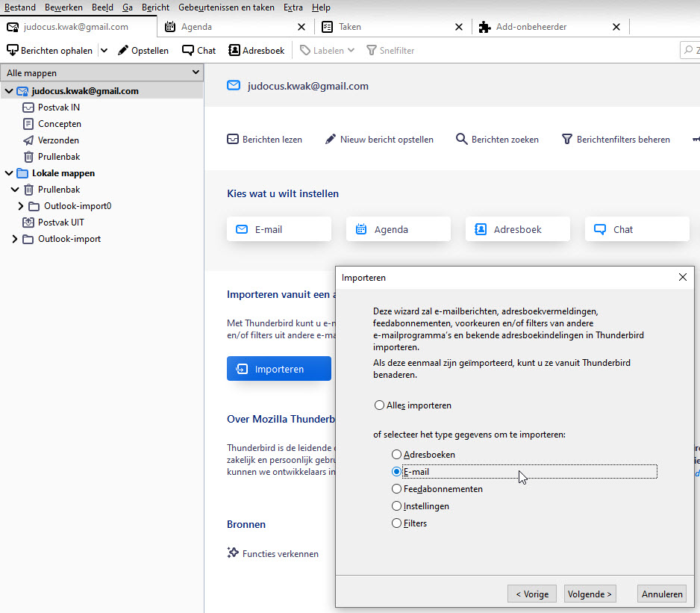
Task: Click the search field magnifier
Action: (689, 50)
